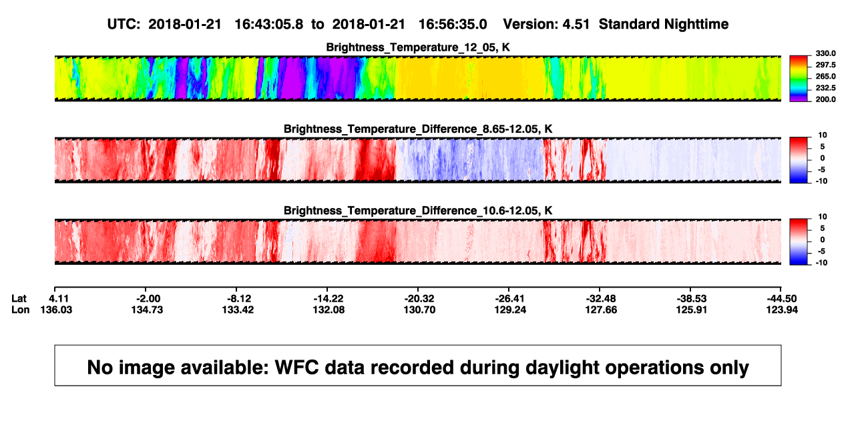
Task: Click latitude value '-44.50'
Action: tap(781, 298)
